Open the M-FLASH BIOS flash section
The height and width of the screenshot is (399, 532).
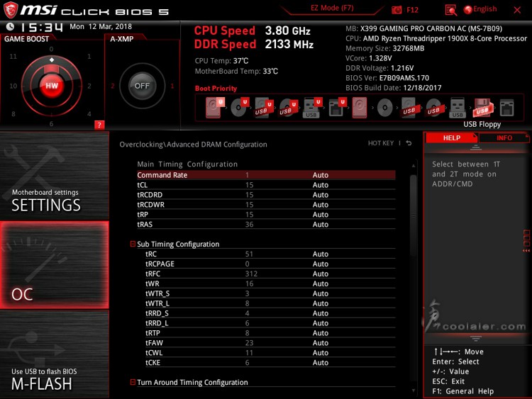point(55,354)
